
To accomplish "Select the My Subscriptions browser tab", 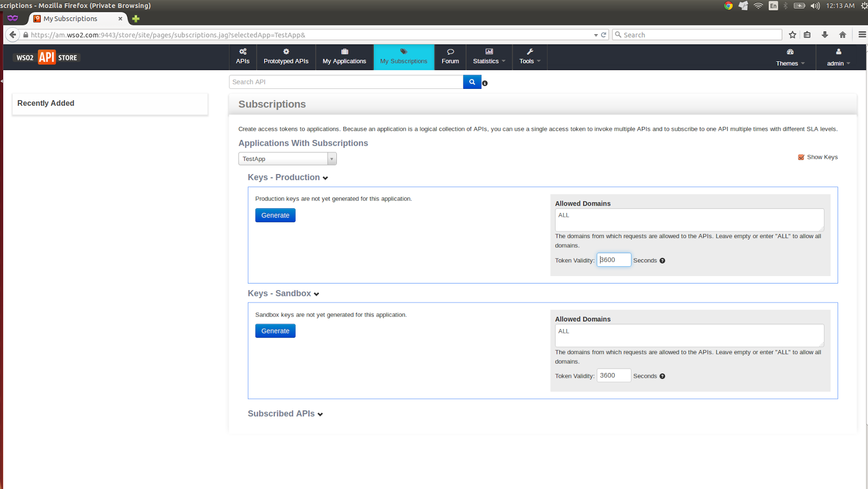I will tap(78, 18).
